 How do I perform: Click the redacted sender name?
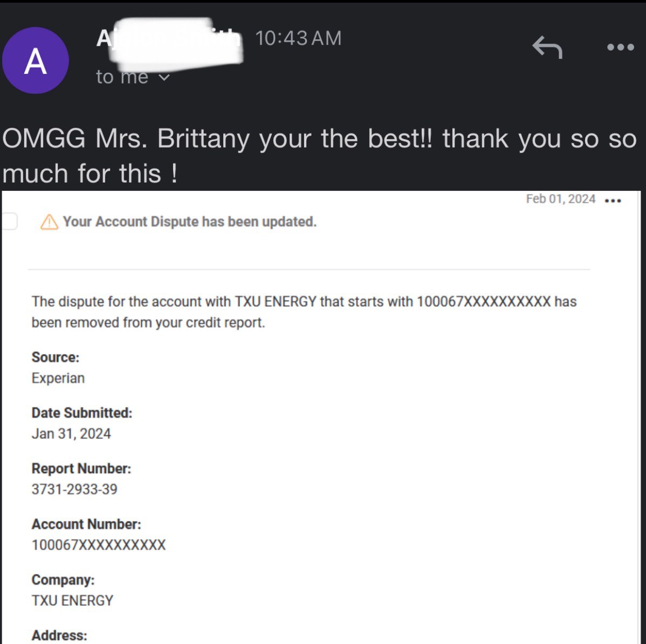(x=169, y=41)
